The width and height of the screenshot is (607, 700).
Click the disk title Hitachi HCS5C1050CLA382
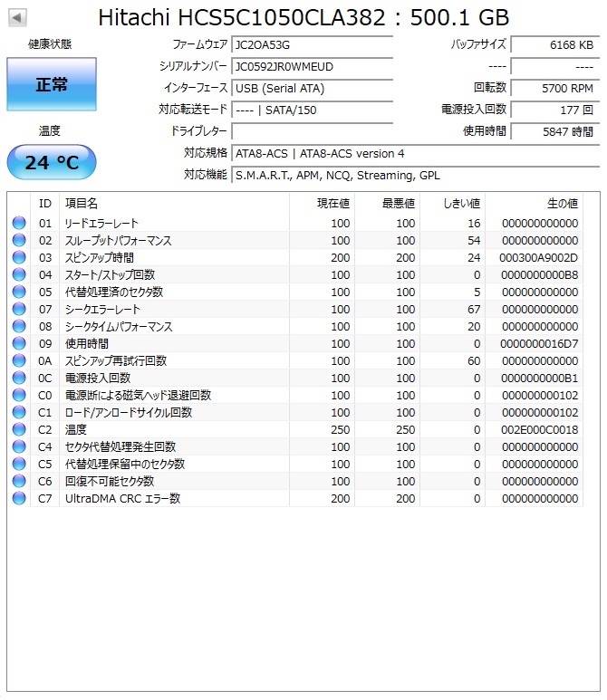242,18
